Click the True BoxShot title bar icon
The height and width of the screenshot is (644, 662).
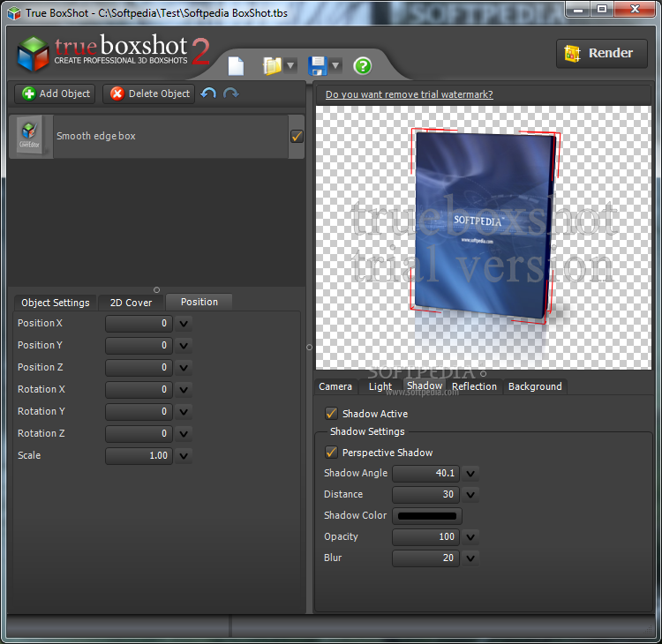(x=14, y=13)
